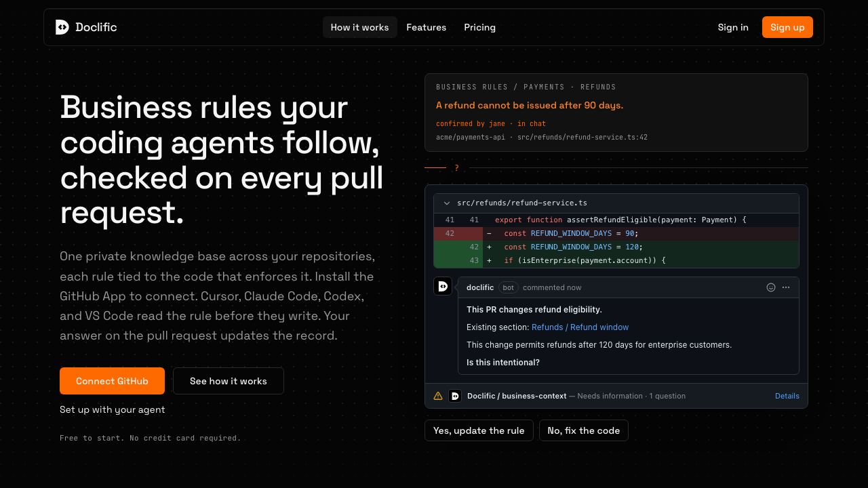Click the orange question mark divider marker
Viewport: 868px width, 488px height.
(x=456, y=167)
